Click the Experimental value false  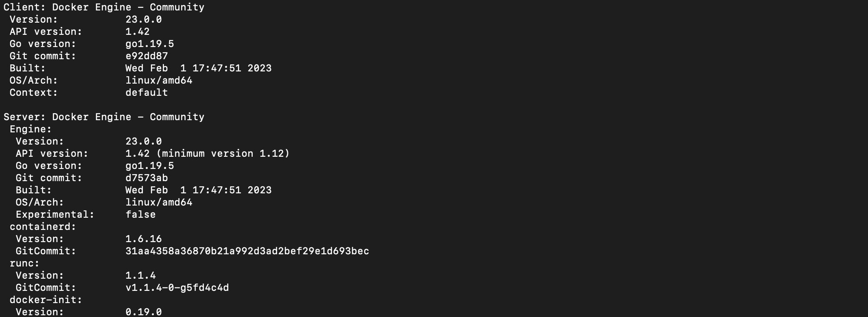(x=140, y=215)
